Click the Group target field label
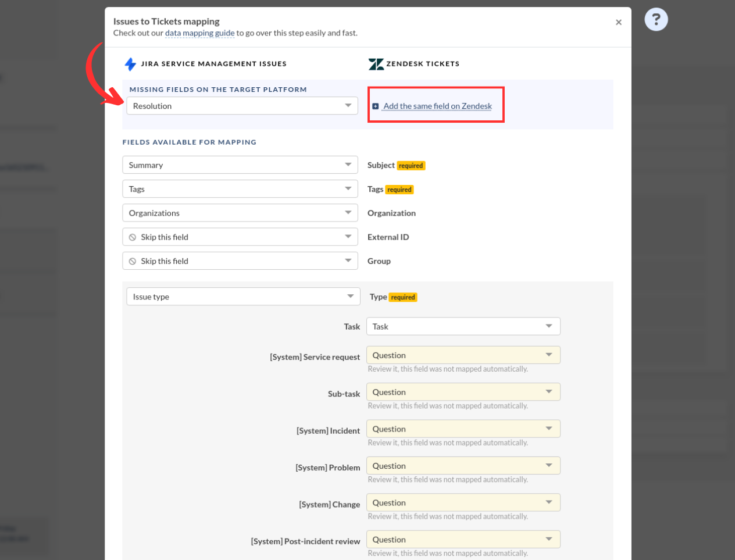 click(x=379, y=261)
